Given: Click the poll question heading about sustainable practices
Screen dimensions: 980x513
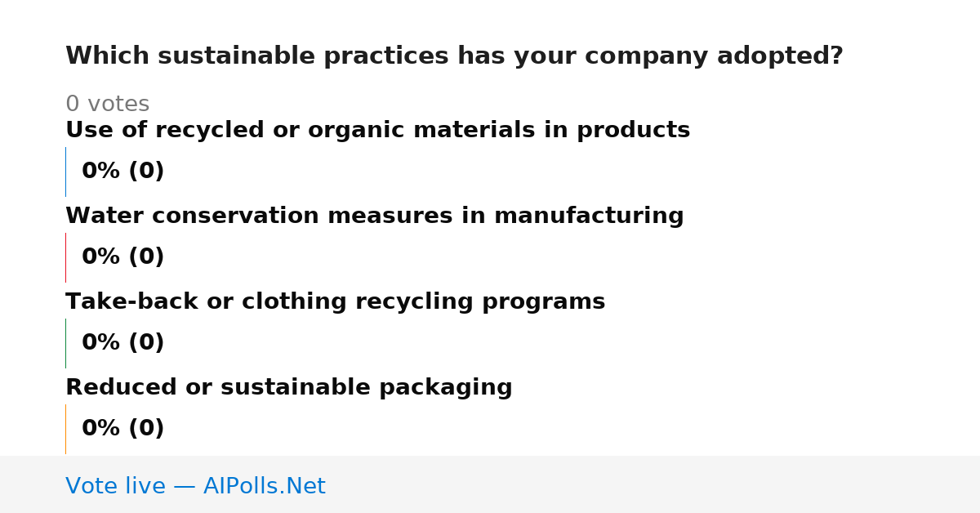Looking at the screenshot, I should (x=454, y=56).
